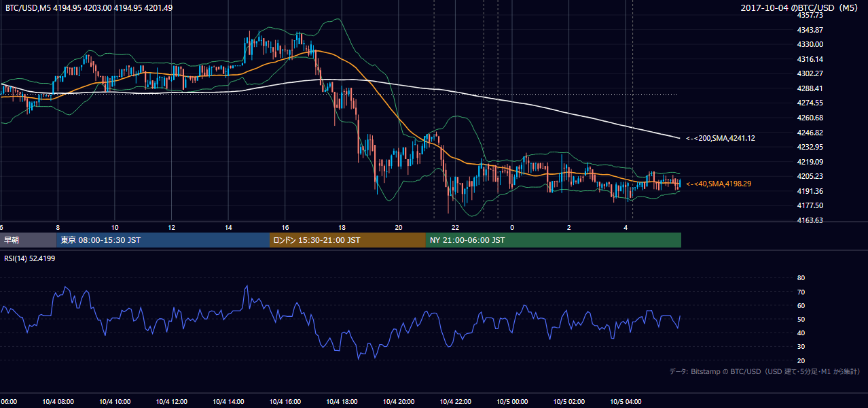868x408 pixels.
Task: Select the 早朝 session bar
Action: [x=28, y=240]
